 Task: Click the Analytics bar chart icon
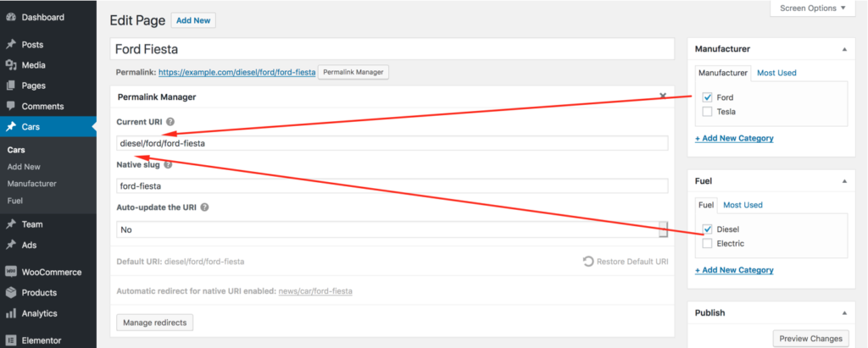10,313
